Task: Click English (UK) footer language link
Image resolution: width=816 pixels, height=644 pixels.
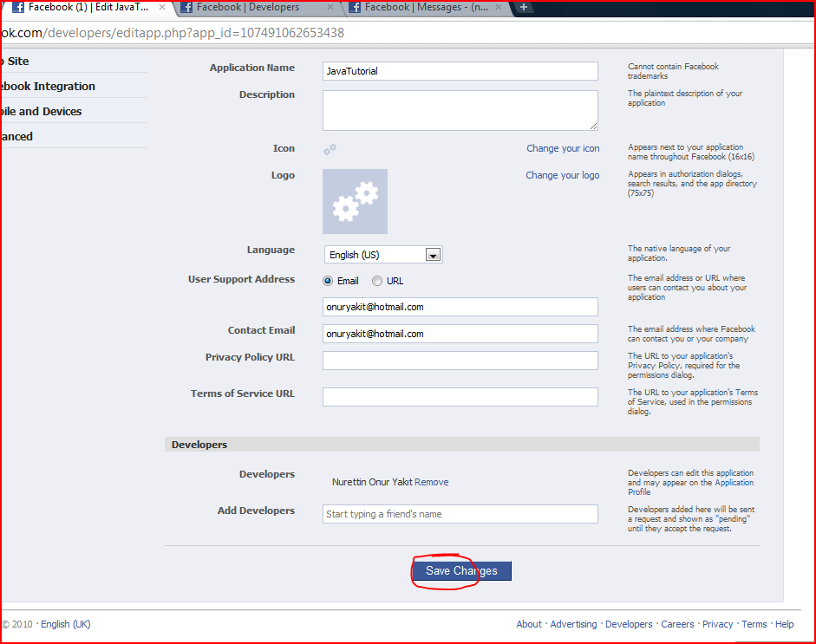Action: (66, 624)
